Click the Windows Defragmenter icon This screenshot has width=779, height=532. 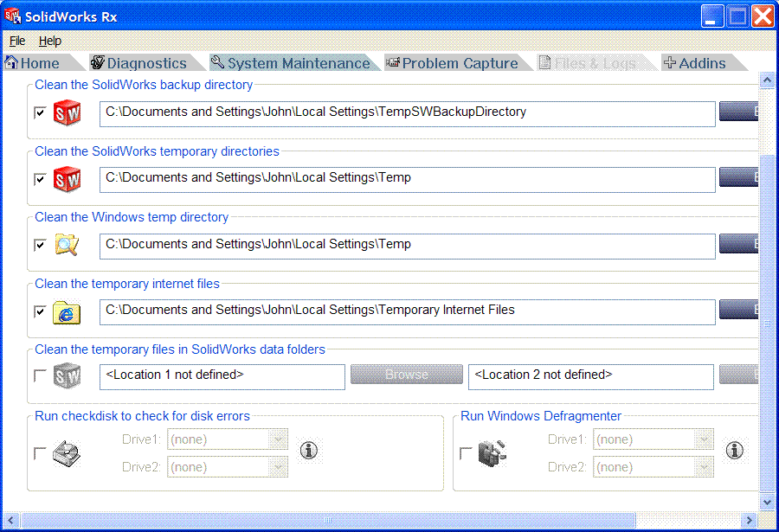pos(492,453)
